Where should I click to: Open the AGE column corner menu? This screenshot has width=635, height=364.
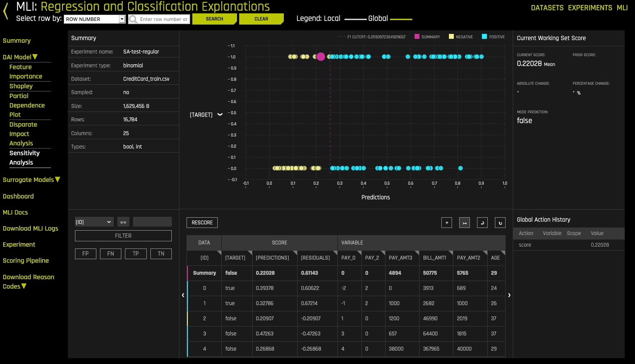click(503, 253)
